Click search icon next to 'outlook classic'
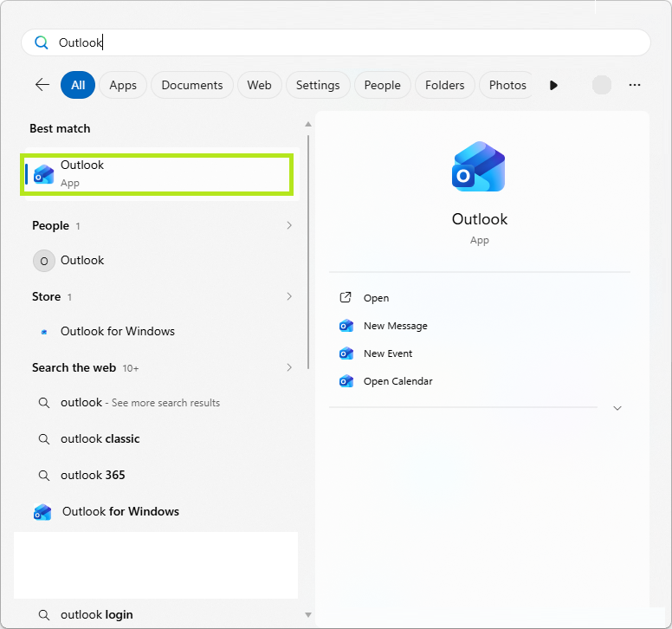The height and width of the screenshot is (629, 672). (43, 439)
